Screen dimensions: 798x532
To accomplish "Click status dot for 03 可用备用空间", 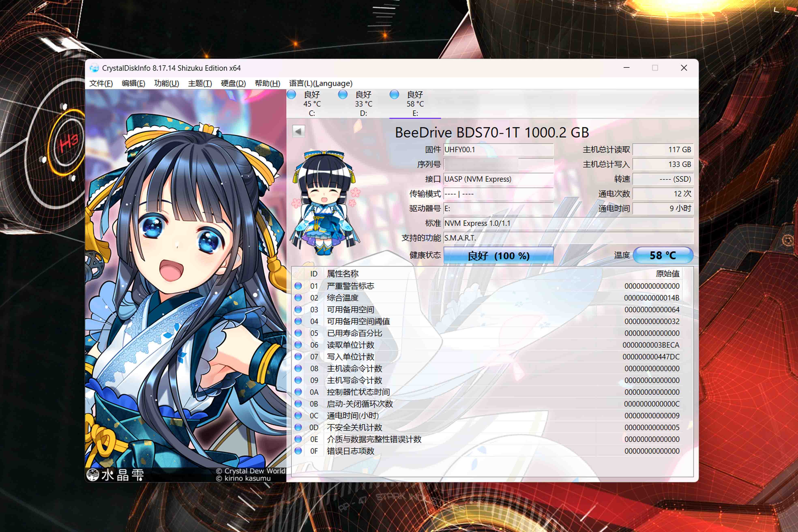I will tap(298, 309).
